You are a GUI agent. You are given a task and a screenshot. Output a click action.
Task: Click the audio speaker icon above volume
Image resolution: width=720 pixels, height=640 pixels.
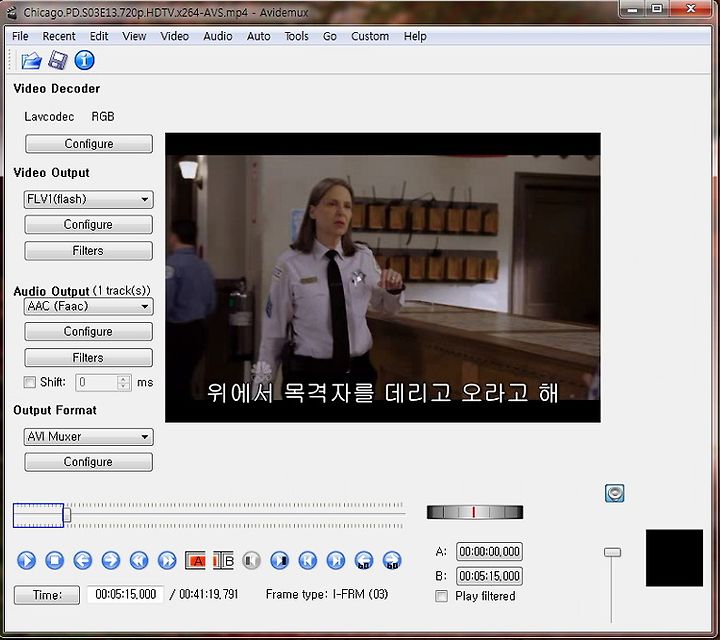614,494
